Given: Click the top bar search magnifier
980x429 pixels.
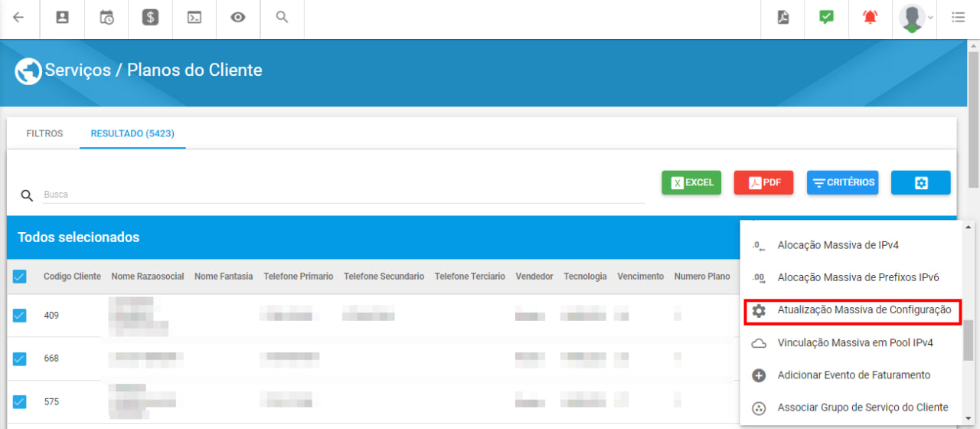Looking at the screenshot, I should click(x=282, y=17).
